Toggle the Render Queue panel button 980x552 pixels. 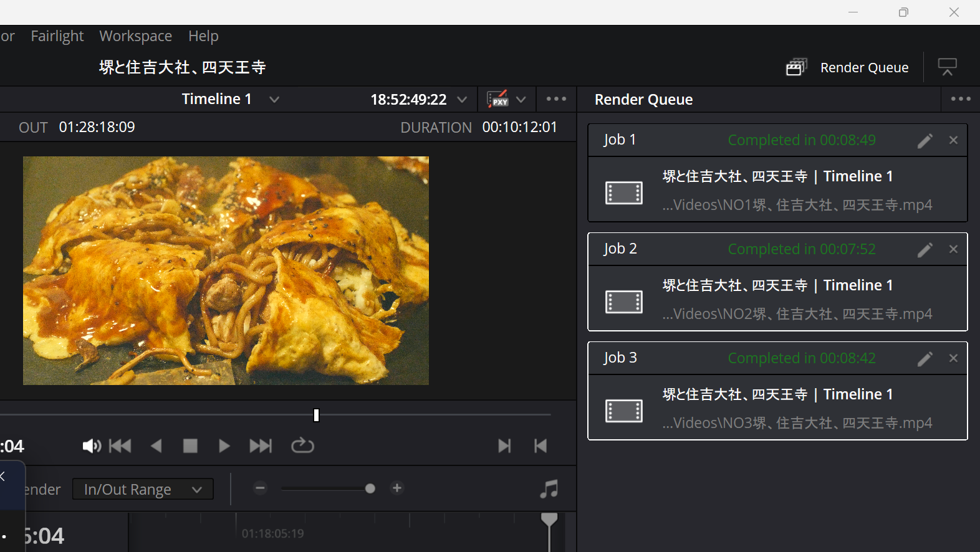coord(848,67)
